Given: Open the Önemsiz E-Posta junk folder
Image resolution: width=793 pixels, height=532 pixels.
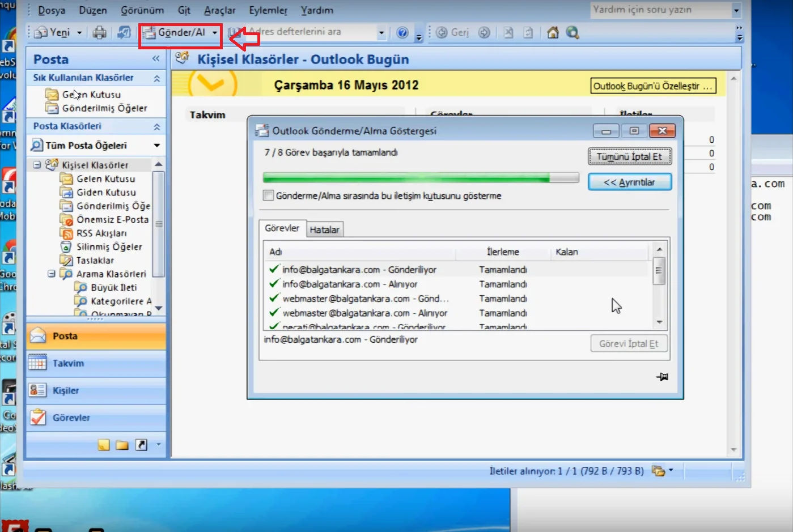Looking at the screenshot, I should point(112,220).
